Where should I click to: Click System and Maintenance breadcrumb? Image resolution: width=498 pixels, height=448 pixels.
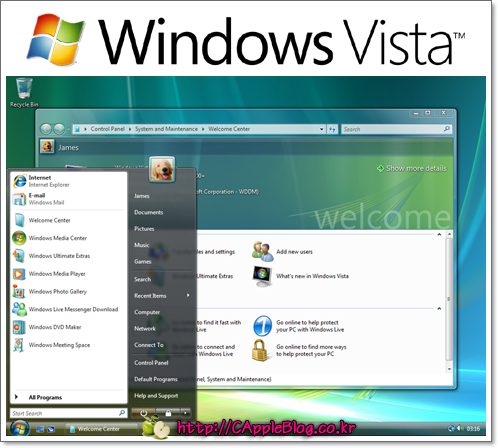[166, 129]
